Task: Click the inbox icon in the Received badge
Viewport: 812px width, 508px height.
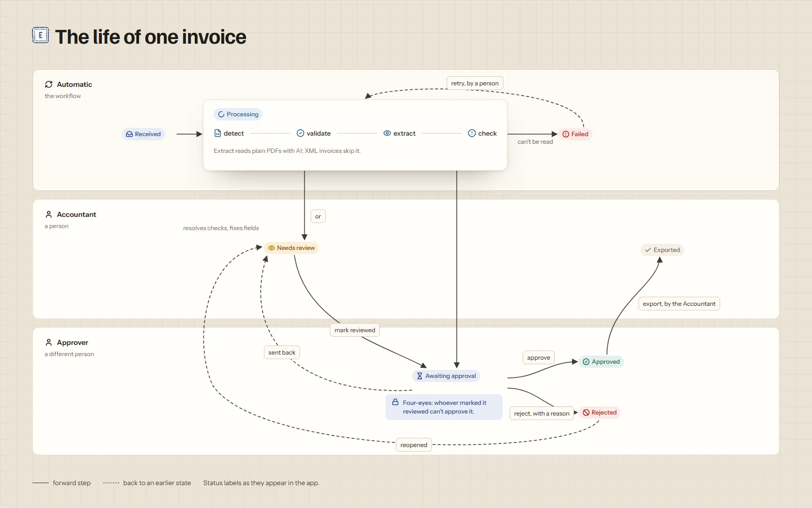Action: [x=129, y=134]
